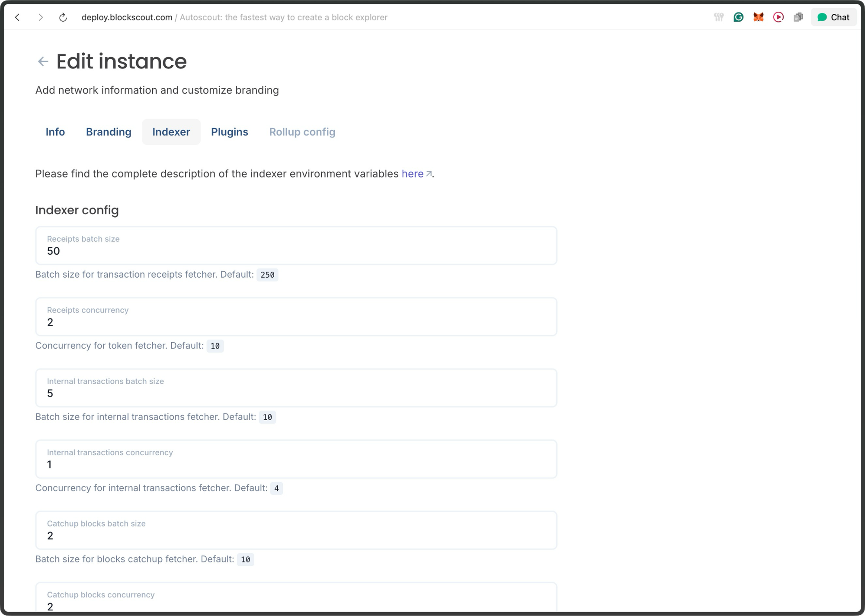Switch to the Branding tab
The image size is (865, 616).
[109, 132]
